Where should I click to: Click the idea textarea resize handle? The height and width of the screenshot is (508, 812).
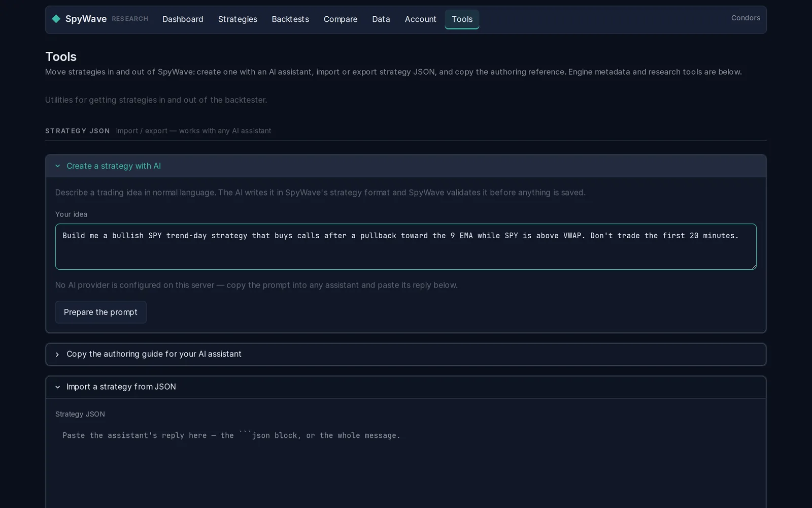point(754,266)
